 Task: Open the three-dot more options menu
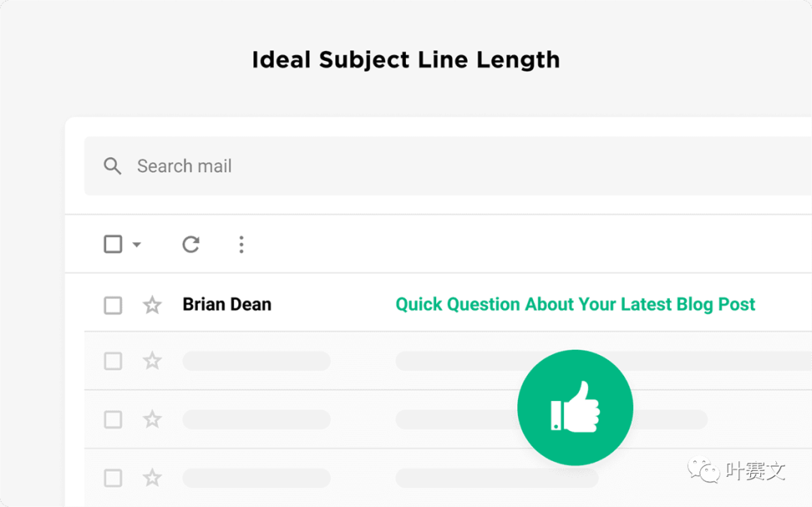tap(241, 244)
